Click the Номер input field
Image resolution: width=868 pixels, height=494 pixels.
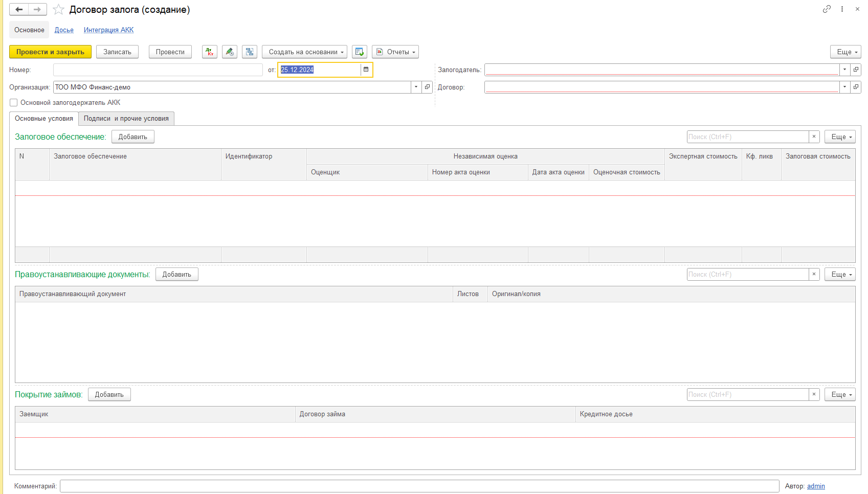click(x=158, y=70)
